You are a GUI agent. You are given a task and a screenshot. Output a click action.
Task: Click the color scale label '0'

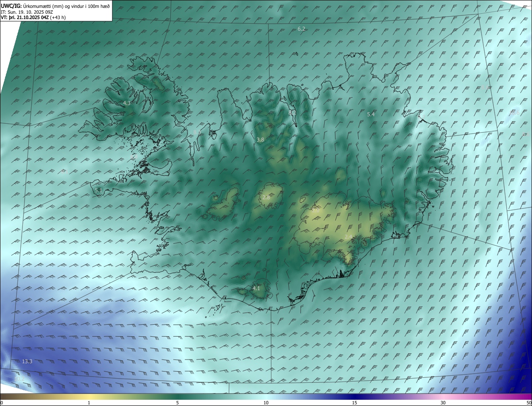(x=2, y=403)
